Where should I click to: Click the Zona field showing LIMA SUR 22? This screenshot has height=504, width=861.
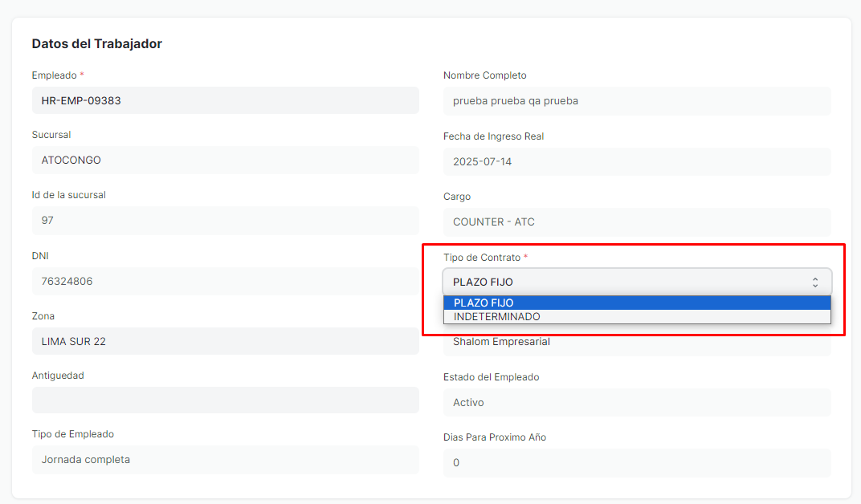225,341
